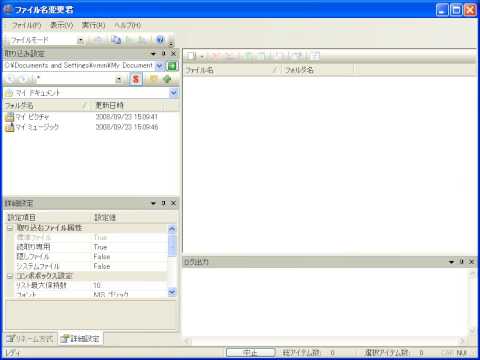Select the 隠しファイル property row
The height and width of the screenshot is (360, 480).
[x=91, y=257]
